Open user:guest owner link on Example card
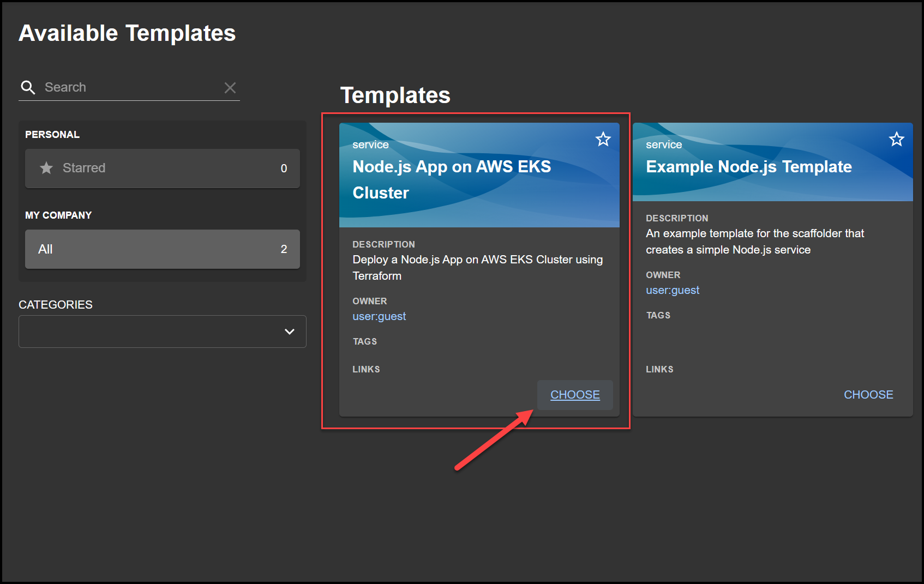Viewport: 924px width, 584px height. [x=672, y=290]
